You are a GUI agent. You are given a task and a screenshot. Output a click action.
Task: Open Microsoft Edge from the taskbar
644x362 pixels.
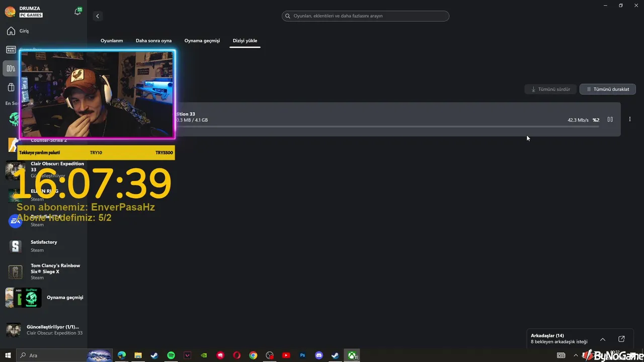(122, 355)
